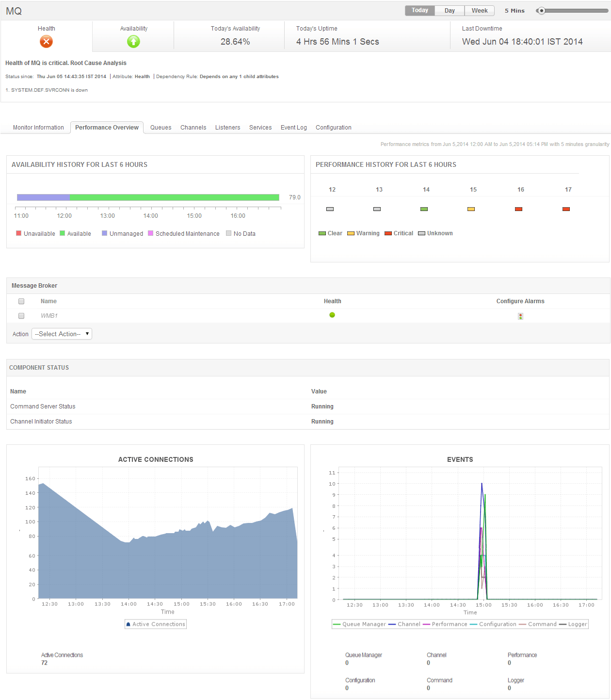Click the Unmanaged legend swatch

104,233
